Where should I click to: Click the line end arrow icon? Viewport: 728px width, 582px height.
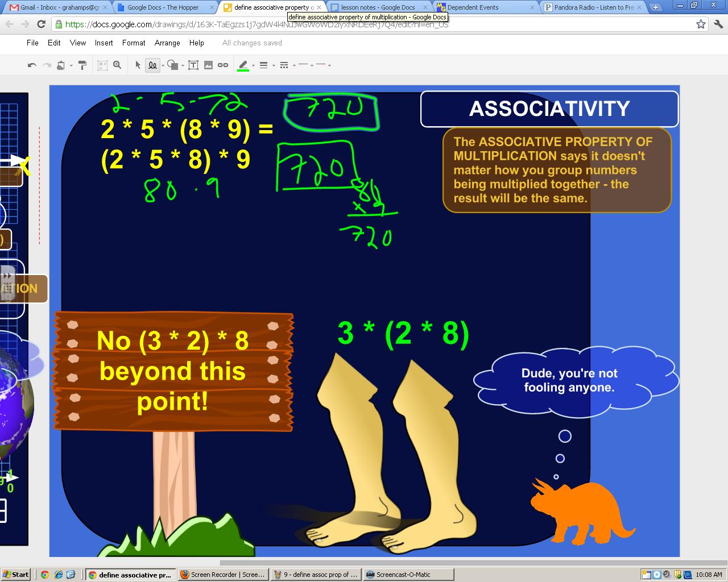pyautogui.click(x=321, y=65)
